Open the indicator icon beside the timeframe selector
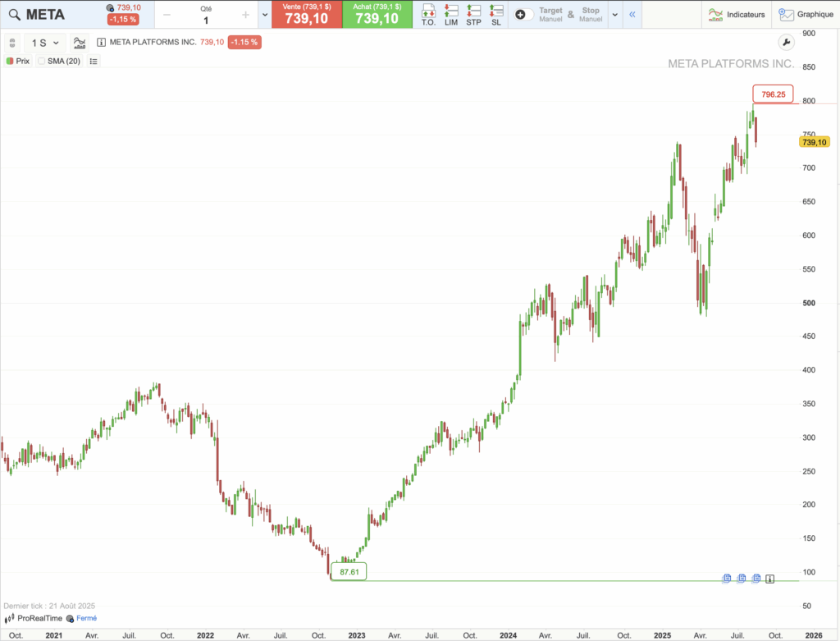The image size is (840, 641). [80, 43]
